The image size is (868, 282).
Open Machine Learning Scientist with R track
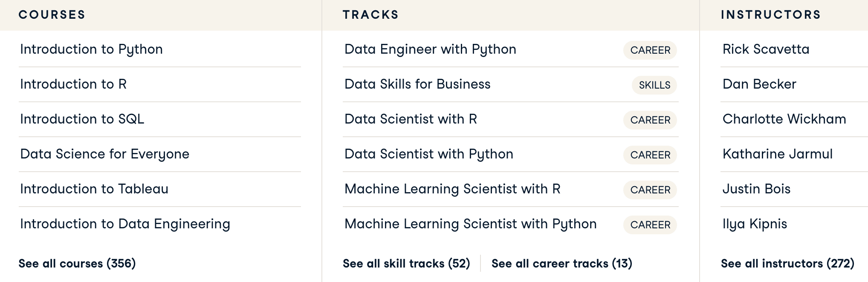[x=453, y=189]
